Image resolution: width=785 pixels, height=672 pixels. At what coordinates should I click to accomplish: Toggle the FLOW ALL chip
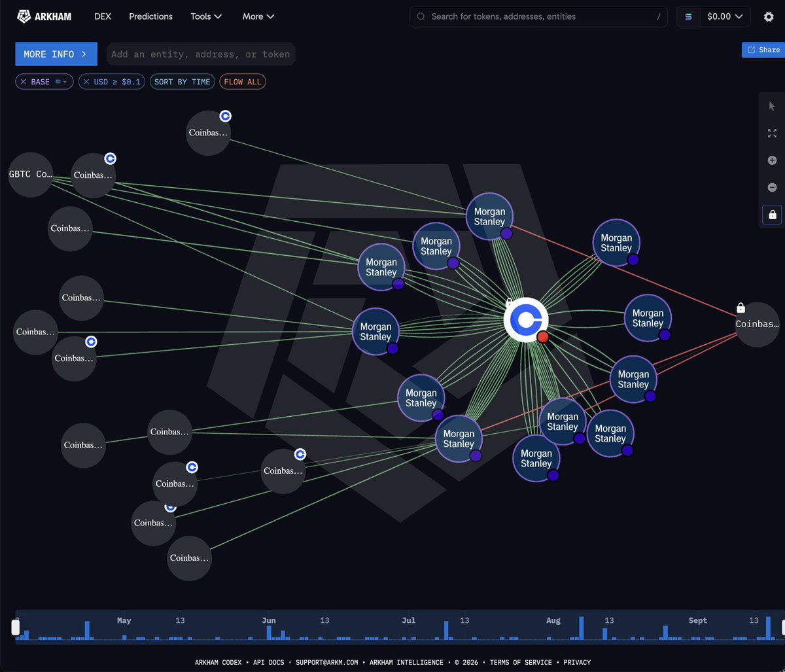(243, 82)
